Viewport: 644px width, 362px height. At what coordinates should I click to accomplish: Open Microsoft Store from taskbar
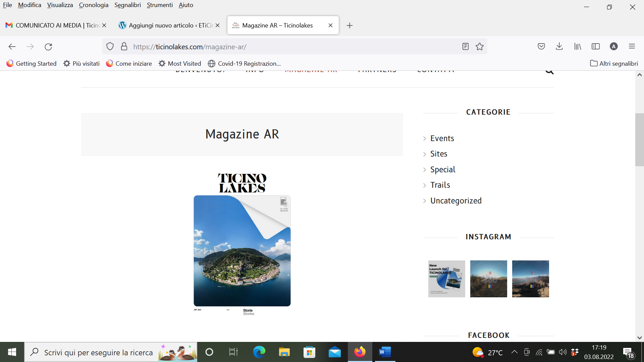(x=309, y=352)
